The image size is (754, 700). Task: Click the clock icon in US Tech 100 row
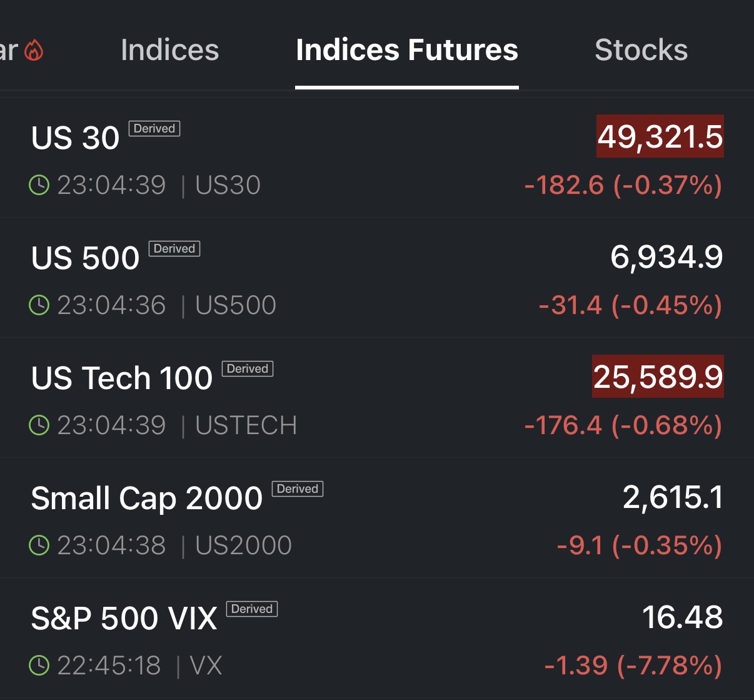click(39, 425)
